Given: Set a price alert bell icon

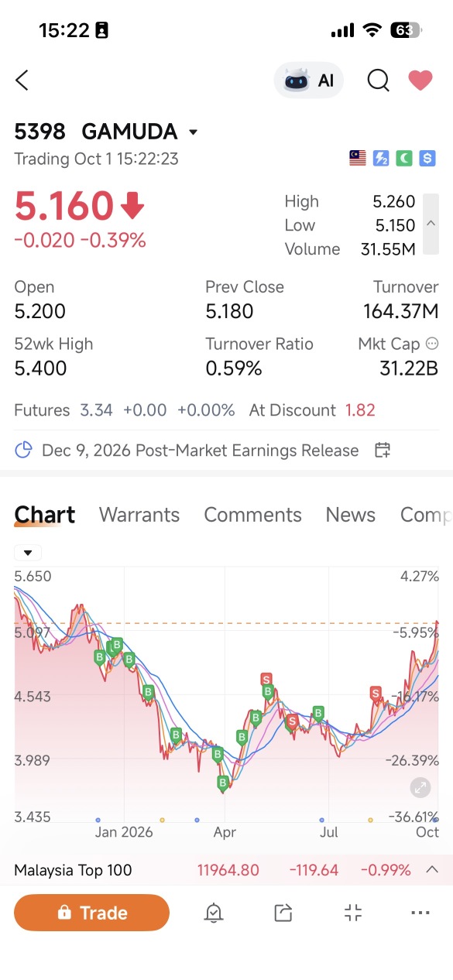Looking at the screenshot, I should coord(213,913).
